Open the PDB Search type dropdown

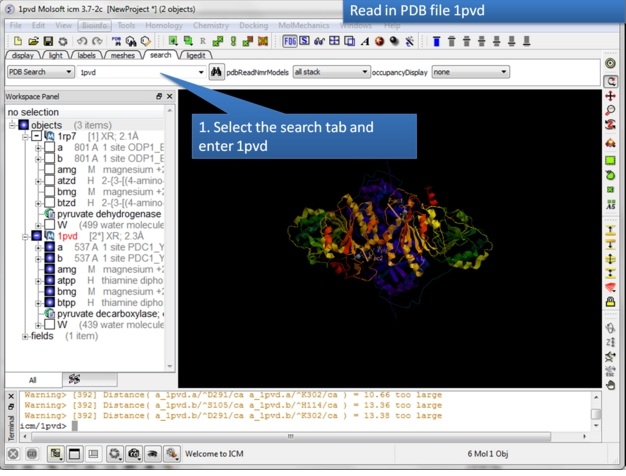(40, 72)
